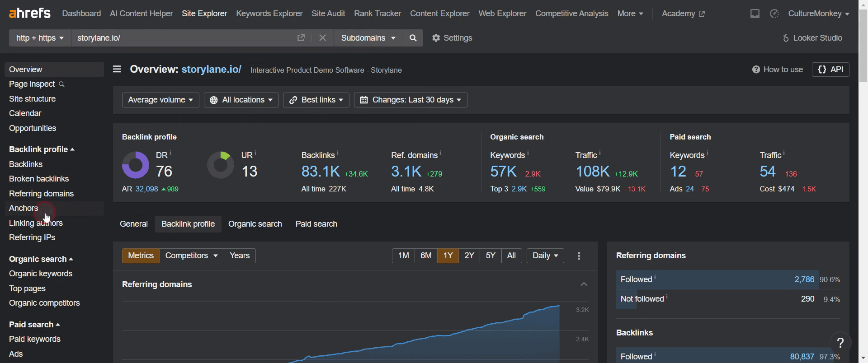Click the 83.1K backlinks value
Image resolution: width=868 pixels, height=363 pixels.
[321, 172]
